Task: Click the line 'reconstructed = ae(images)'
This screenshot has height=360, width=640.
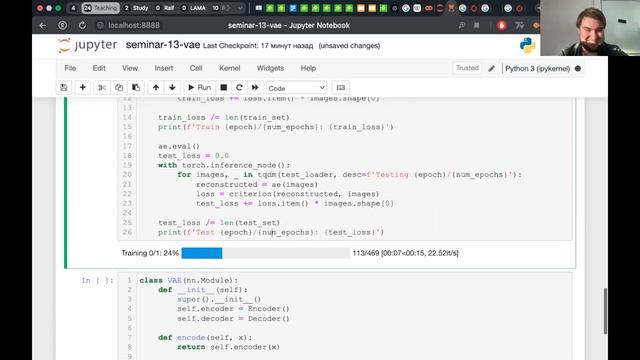Action: point(257,184)
